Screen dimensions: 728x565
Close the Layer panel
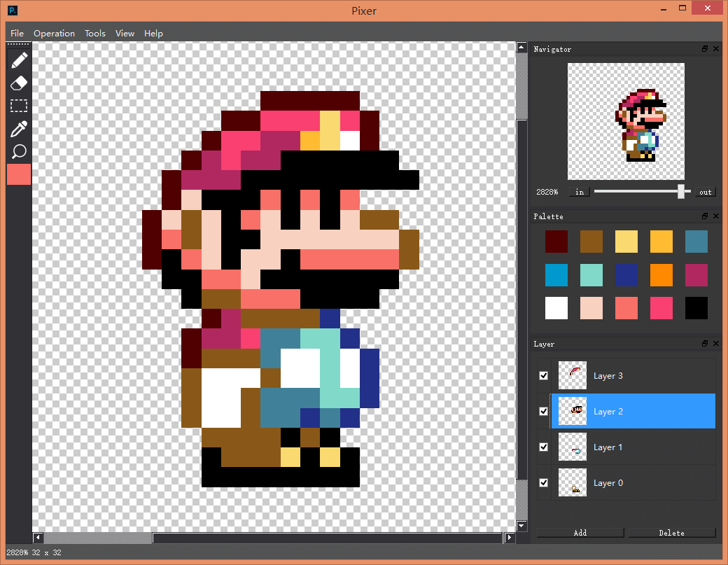tap(716, 344)
